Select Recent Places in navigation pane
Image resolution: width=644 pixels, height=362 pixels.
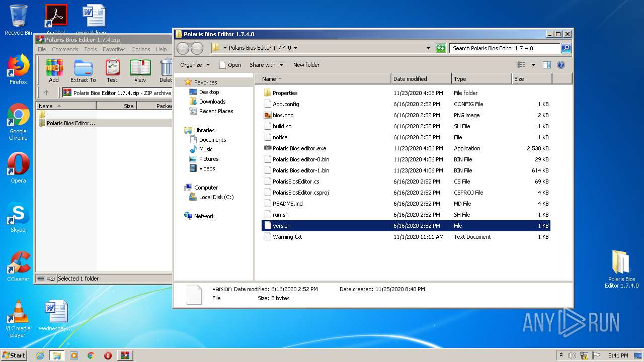(x=216, y=111)
